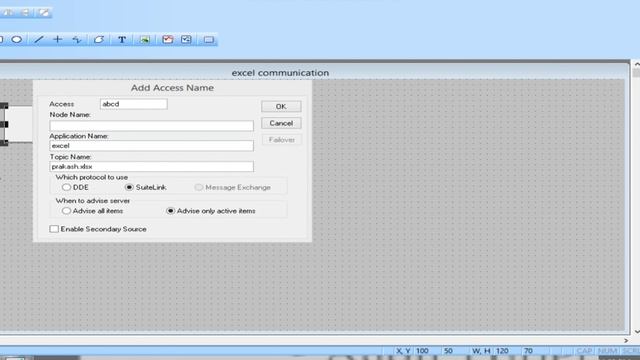Click the NUM indicator in status bar
The image size is (640, 360).
[x=607, y=351]
